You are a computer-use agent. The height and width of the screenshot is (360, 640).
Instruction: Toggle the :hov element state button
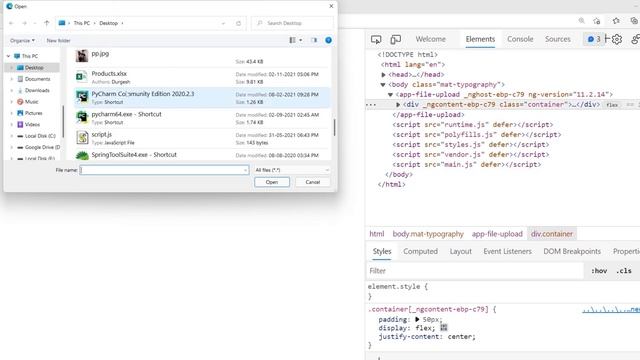coord(599,271)
